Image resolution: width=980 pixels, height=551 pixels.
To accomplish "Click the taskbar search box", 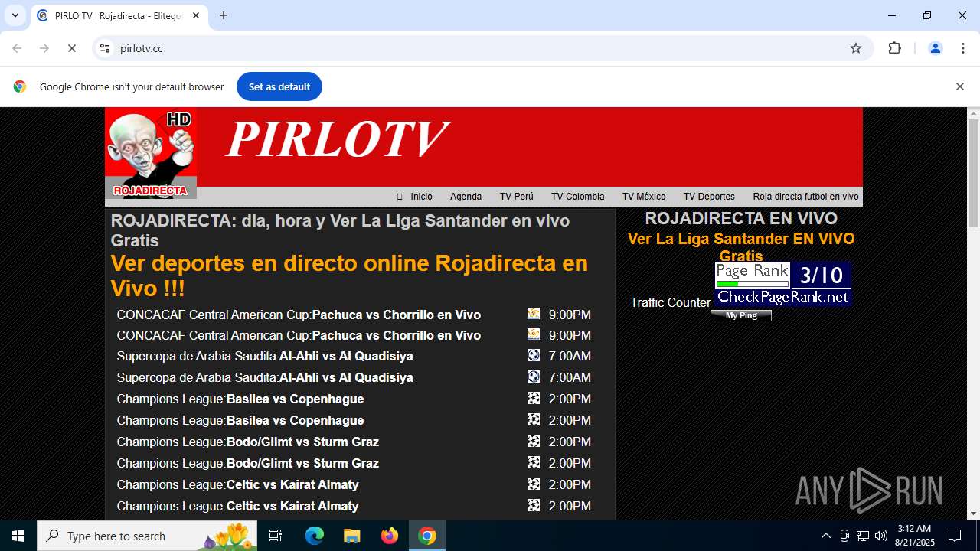I will point(147,536).
